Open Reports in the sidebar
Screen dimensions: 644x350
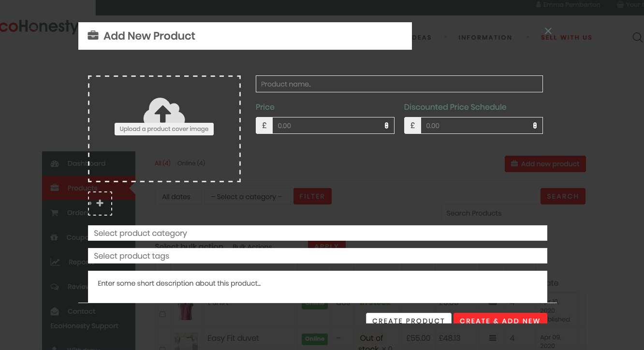coord(88,262)
